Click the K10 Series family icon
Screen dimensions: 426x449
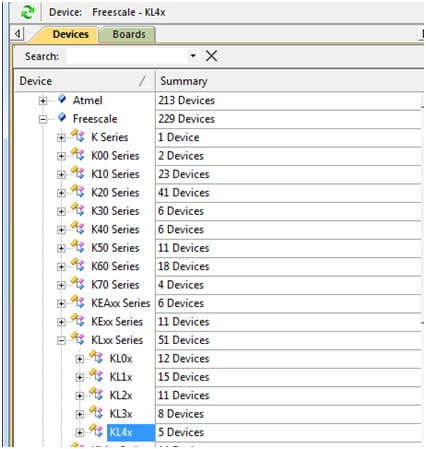[78, 172]
